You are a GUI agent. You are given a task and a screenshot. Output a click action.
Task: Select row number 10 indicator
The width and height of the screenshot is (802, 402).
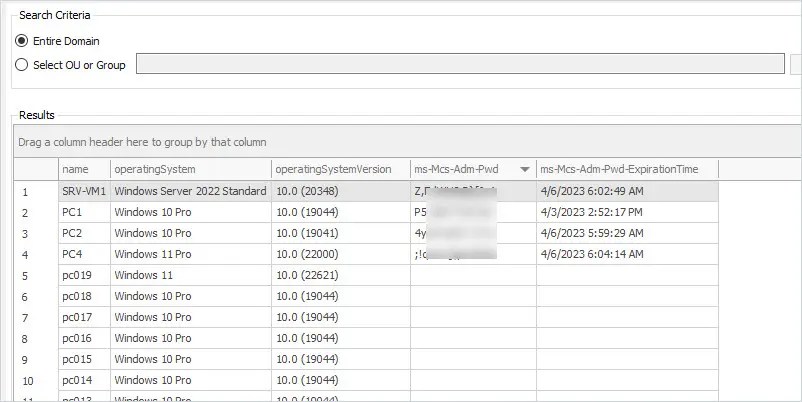coord(36,381)
